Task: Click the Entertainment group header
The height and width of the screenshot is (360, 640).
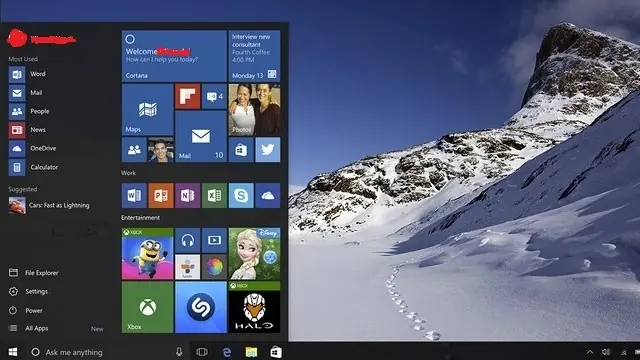Action: [140, 218]
